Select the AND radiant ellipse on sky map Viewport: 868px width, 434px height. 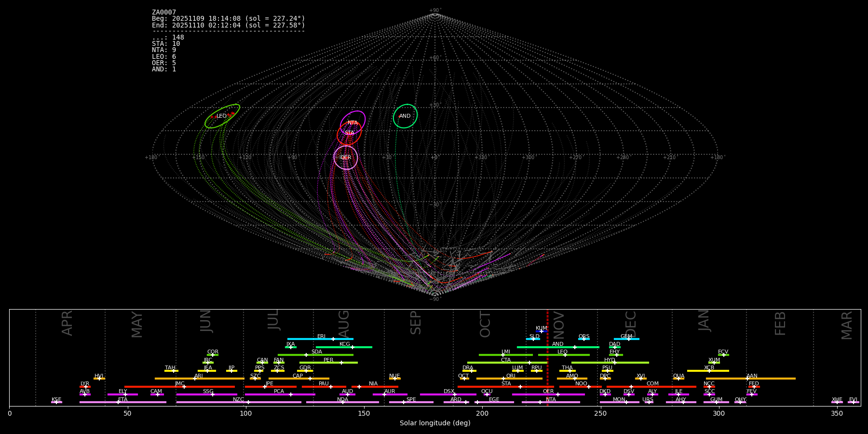405,116
